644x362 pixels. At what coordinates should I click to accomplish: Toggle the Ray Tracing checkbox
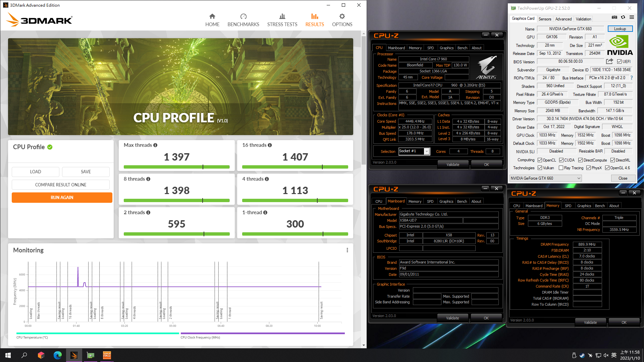pos(561,168)
